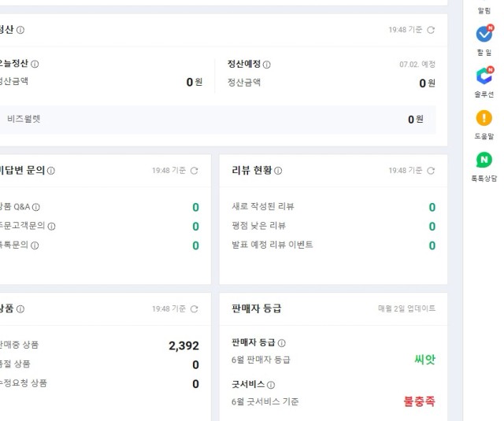This screenshot has width=504, height=421.
Task: Open the 도움말 exclamation icon
Action: [x=484, y=118]
